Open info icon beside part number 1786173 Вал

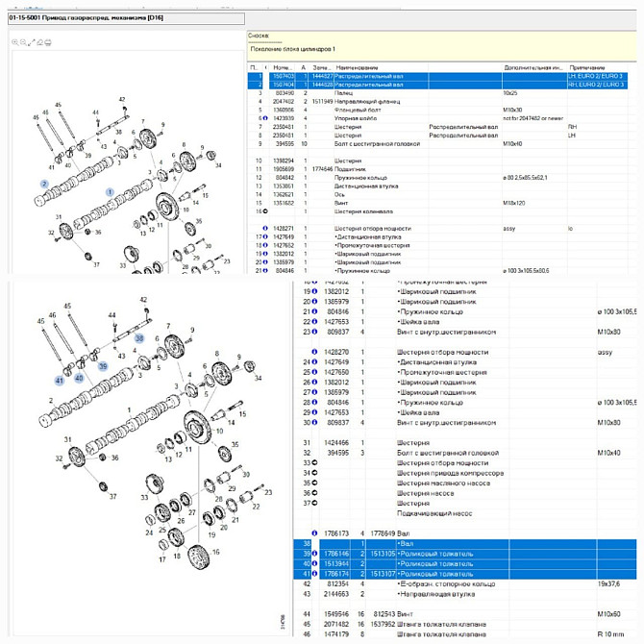pos(314,533)
